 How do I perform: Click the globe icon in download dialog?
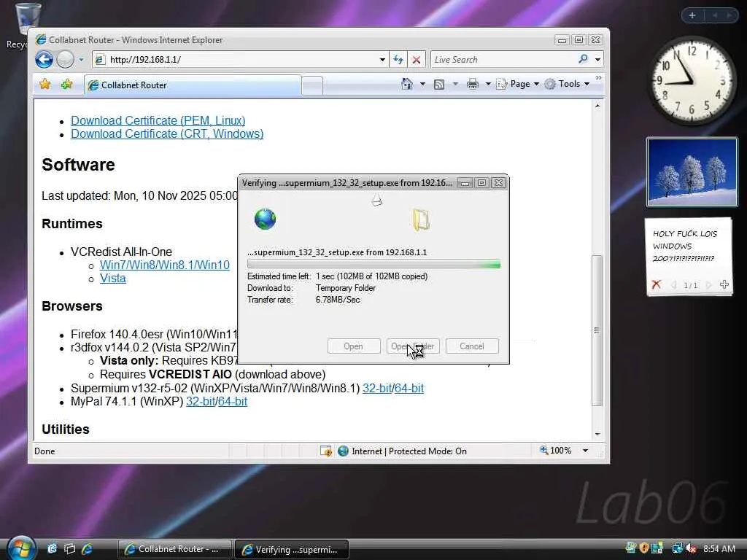coord(265,219)
